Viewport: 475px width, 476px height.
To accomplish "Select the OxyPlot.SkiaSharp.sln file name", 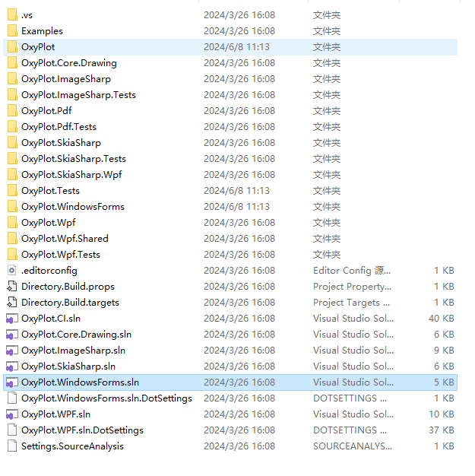I will point(68,367).
